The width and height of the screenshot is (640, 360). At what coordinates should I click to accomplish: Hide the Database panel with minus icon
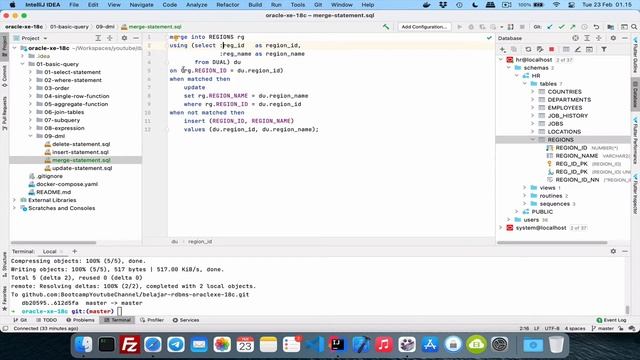coord(625,38)
